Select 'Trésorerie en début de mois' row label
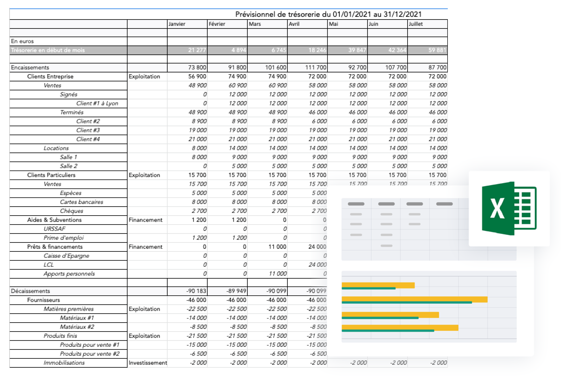 coord(68,50)
